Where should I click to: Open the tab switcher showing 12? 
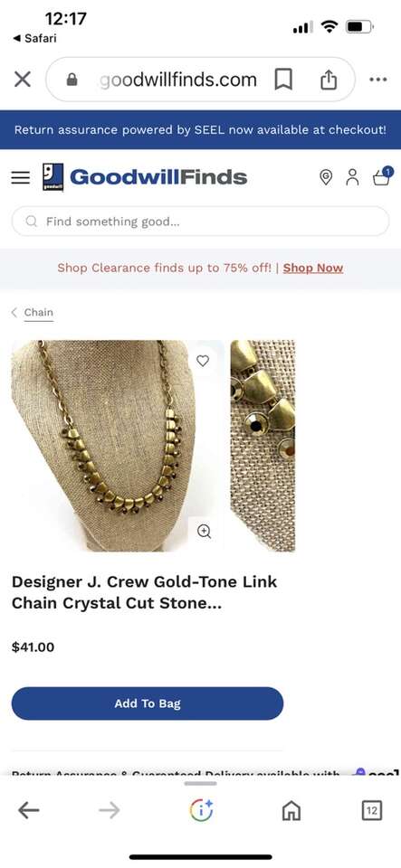372,811
